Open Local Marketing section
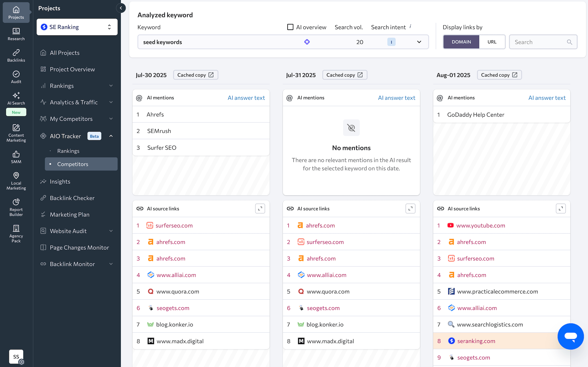The image size is (588, 367). coord(16,181)
